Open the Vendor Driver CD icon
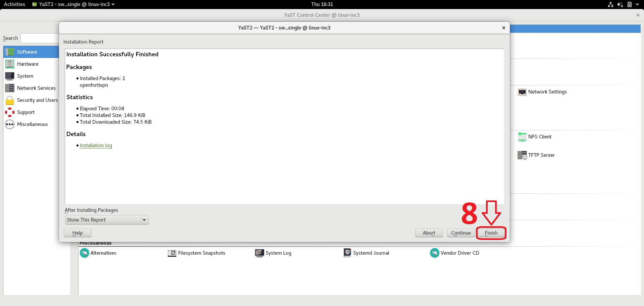Viewport: 644px width, 306px height. pyautogui.click(x=434, y=253)
